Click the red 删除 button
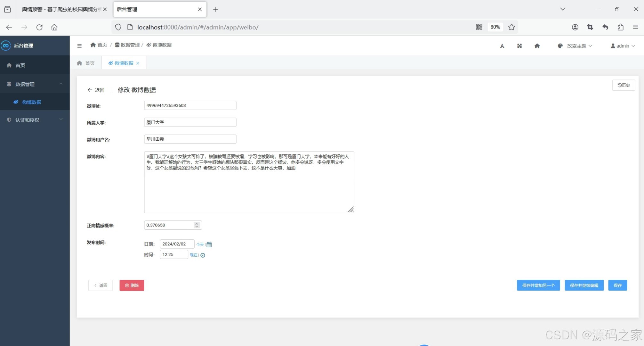Viewport: 644px width, 346px height. point(132,285)
